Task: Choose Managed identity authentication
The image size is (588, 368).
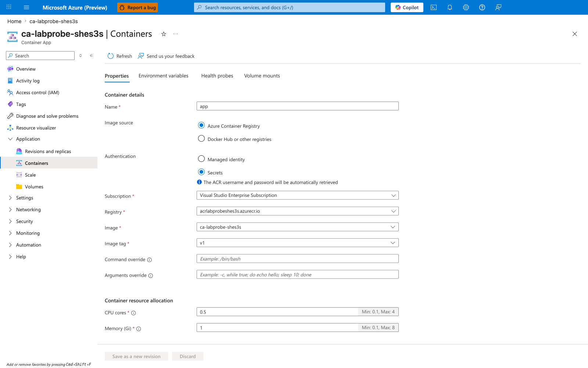Action: click(201, 159)
